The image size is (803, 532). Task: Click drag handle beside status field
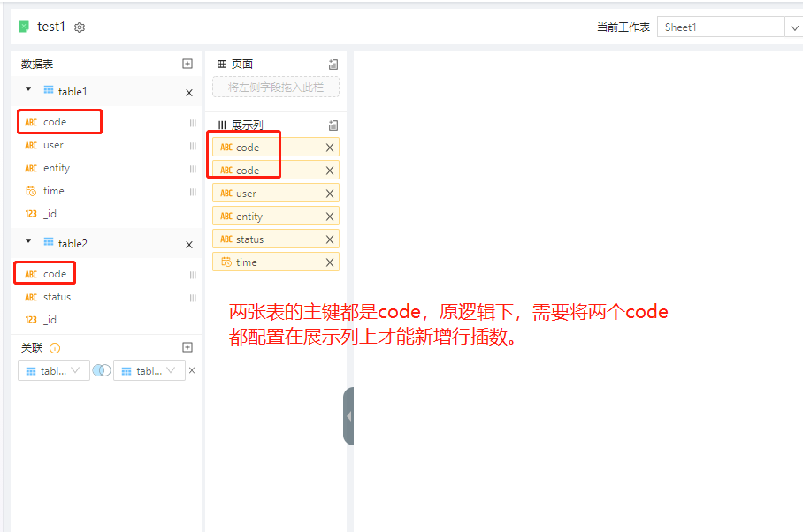(x=193, y=298)
